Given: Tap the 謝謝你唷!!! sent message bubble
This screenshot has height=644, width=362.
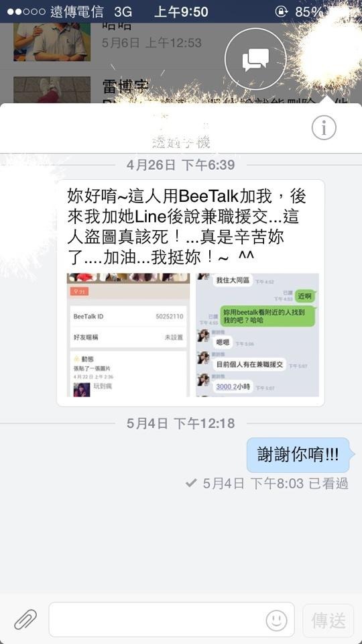Looking at the screenshot, I should [298, 455].
